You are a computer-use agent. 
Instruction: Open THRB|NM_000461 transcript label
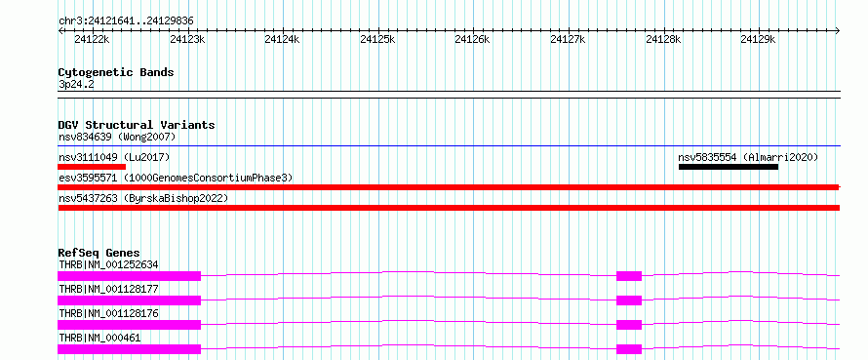[x=100, y=338]
